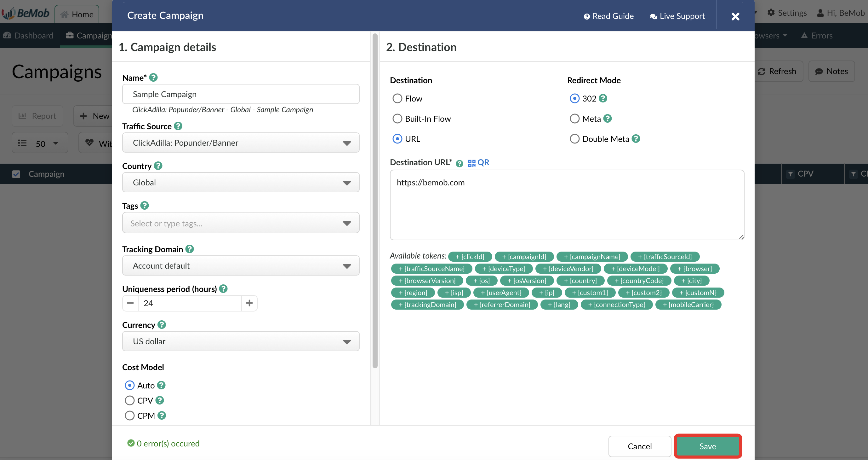Viewport: 868px width, 460px height.
Task: Insert the {mobileCarrier} token
Action: click(x=688, y=305)
